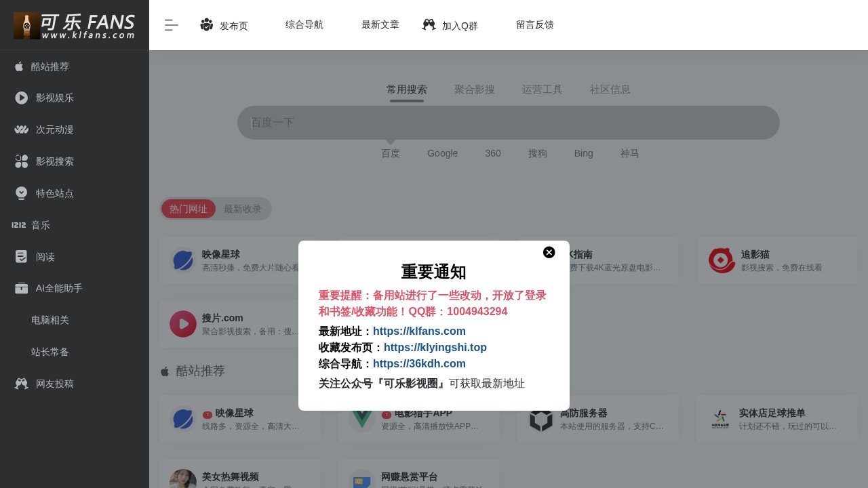Click the 特色站点 sidebar icon

22,193
